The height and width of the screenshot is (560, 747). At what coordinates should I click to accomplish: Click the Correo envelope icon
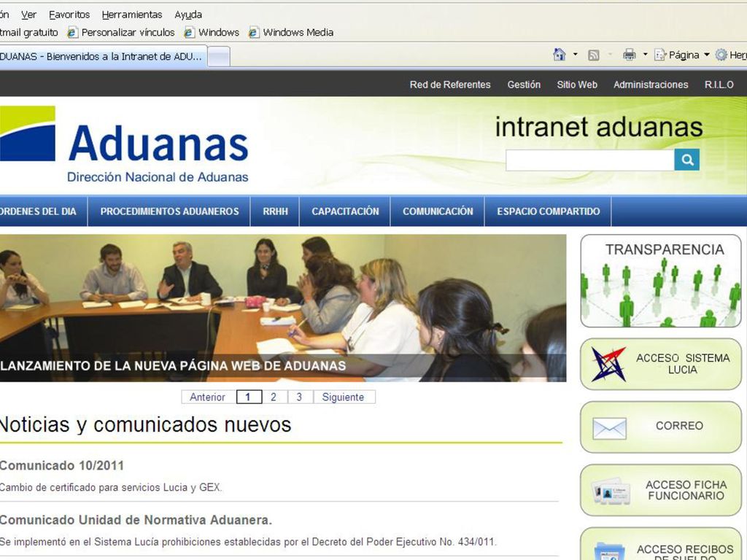pos(609,429)
